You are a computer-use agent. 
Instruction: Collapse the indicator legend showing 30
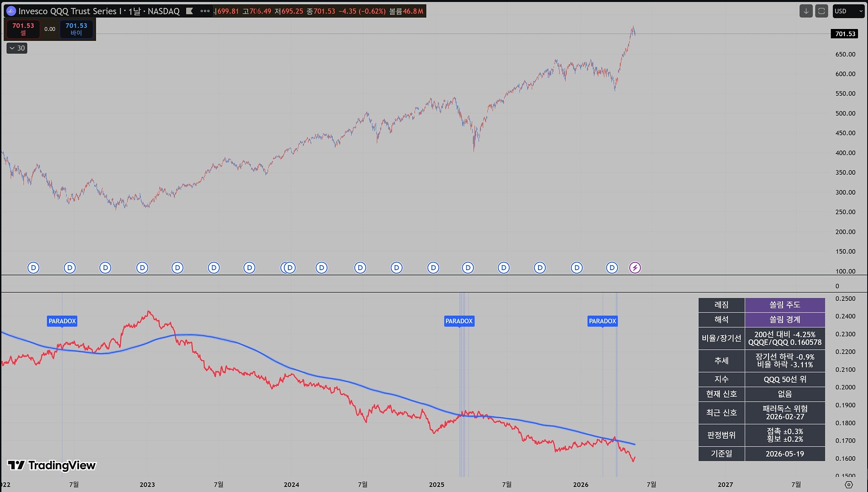pos(17,48)
